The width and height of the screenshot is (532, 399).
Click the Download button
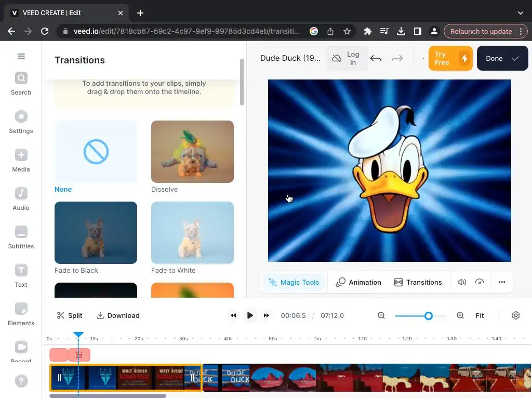tap(118, 315)
